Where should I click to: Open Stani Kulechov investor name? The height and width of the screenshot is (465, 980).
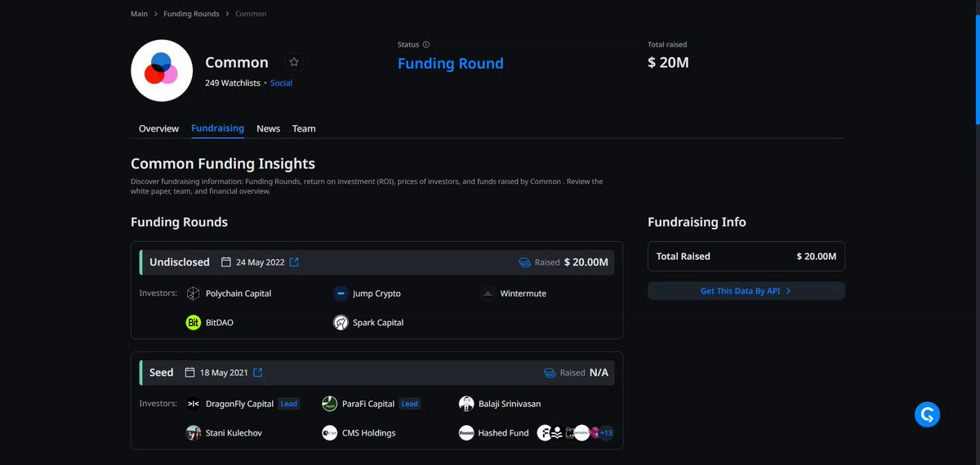pos(234,433)
